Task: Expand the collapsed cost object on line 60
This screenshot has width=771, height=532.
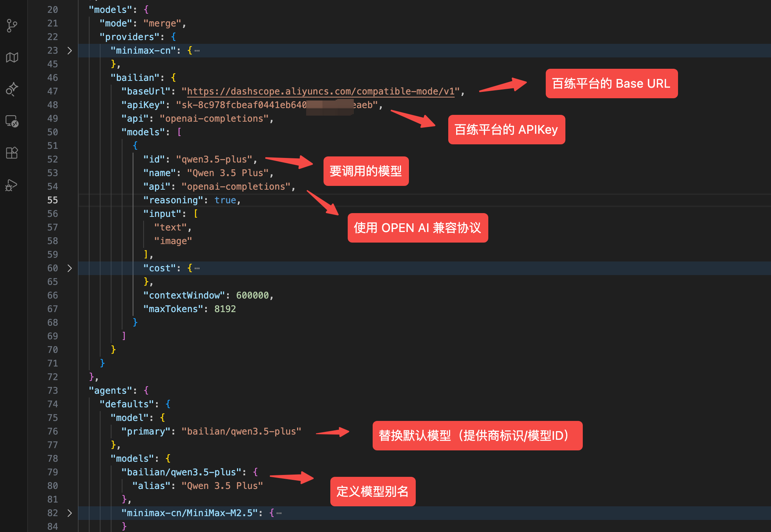Action: coord(70,268)
